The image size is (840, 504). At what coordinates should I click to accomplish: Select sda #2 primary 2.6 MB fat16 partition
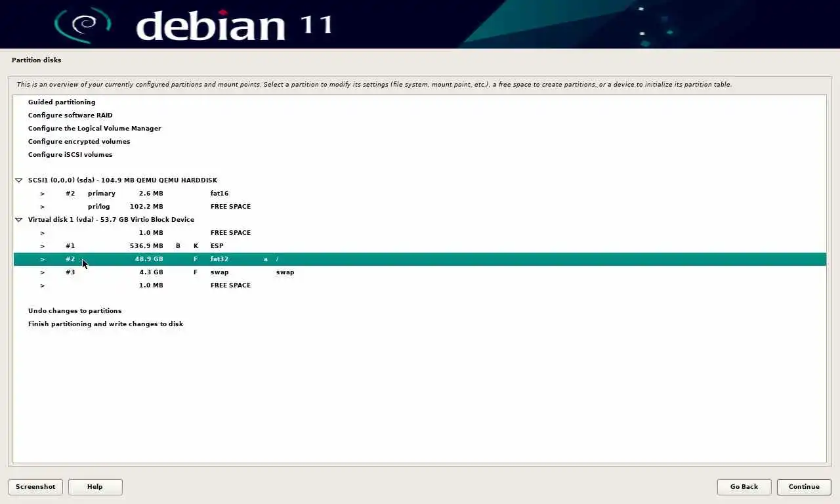pyautogui.click(x=420, y=194)
